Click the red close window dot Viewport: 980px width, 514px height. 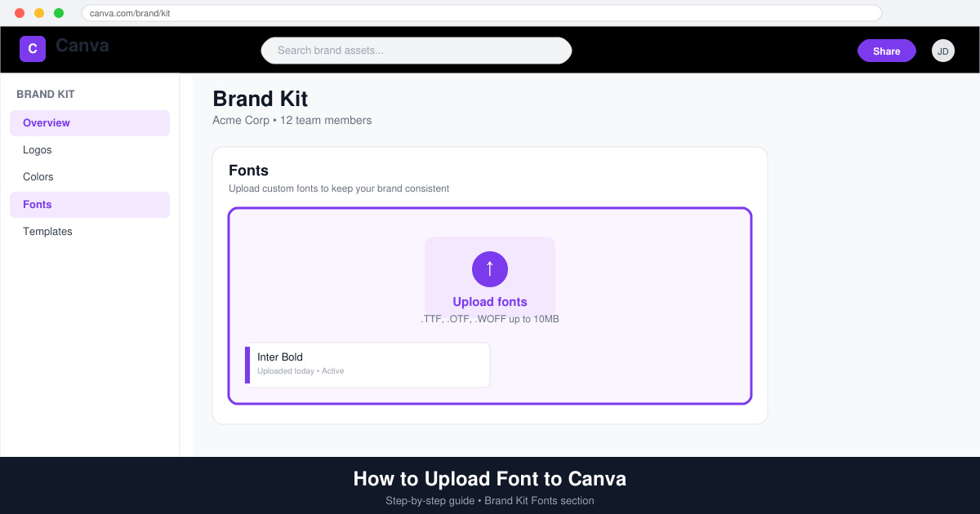click(20, 13)
